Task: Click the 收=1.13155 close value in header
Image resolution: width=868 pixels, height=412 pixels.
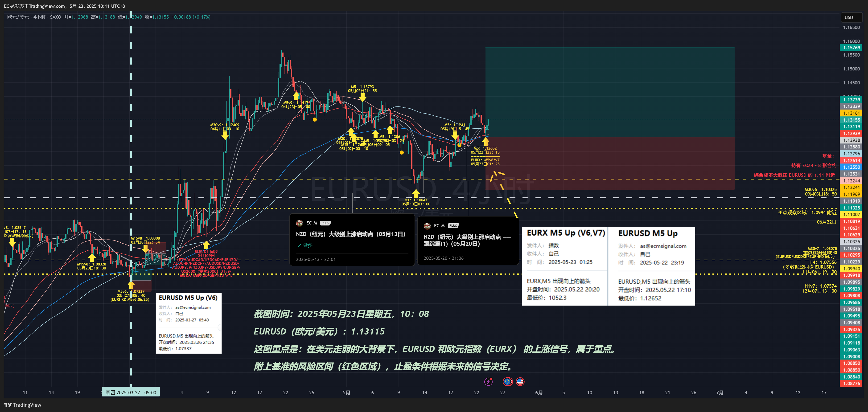Action: click(x=157, y=17)
